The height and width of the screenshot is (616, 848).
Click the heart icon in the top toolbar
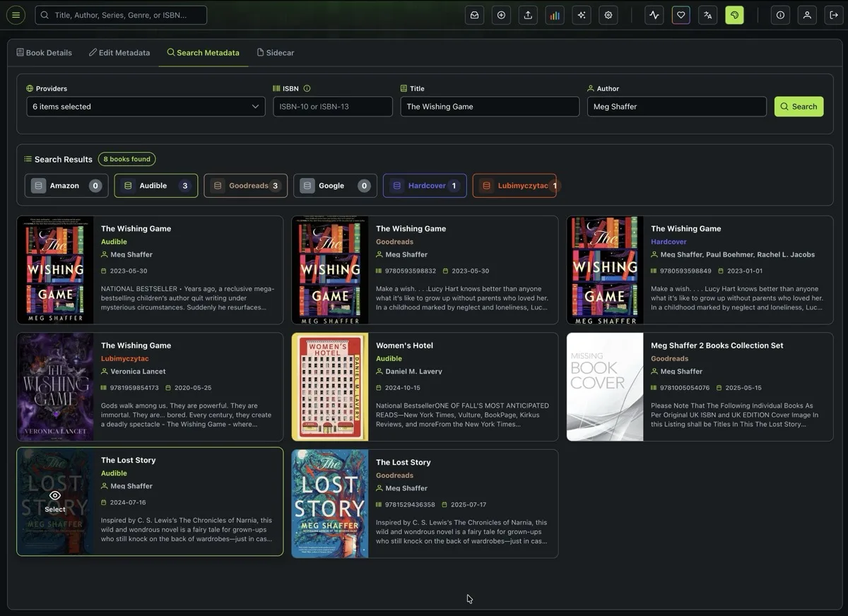tap(681, 15)
